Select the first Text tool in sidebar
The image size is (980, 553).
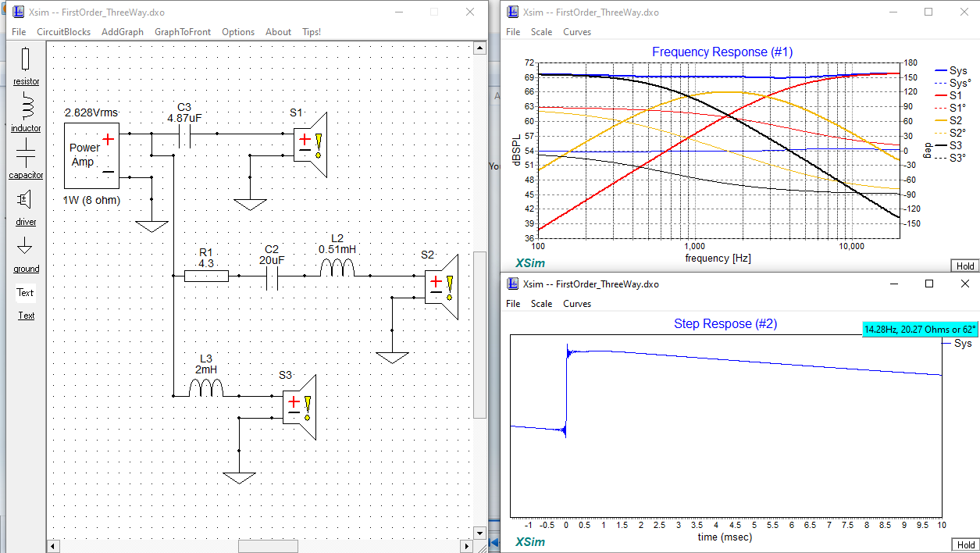point(26,293)
